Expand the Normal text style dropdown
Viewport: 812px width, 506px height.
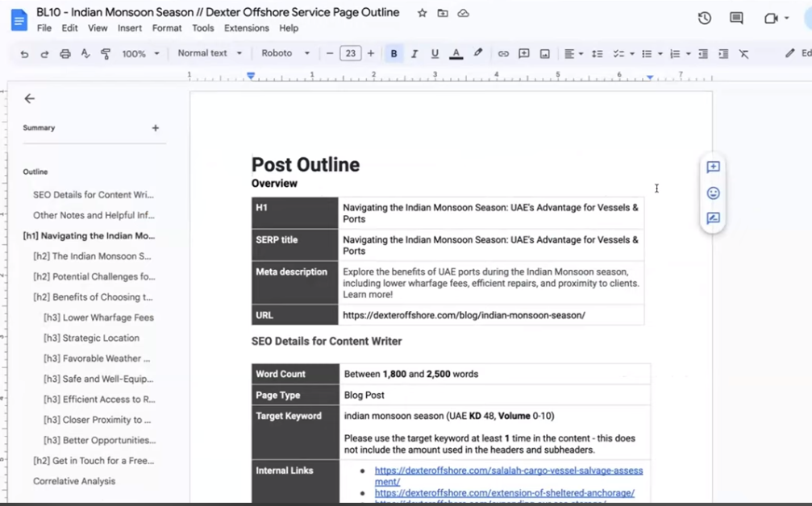(x=209, y=54)
